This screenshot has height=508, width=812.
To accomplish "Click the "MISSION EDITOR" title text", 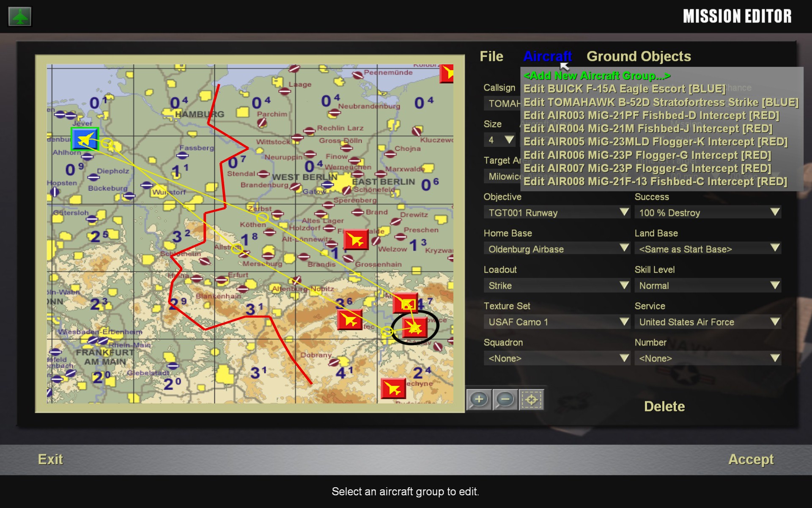I will (x=737, y=16).
